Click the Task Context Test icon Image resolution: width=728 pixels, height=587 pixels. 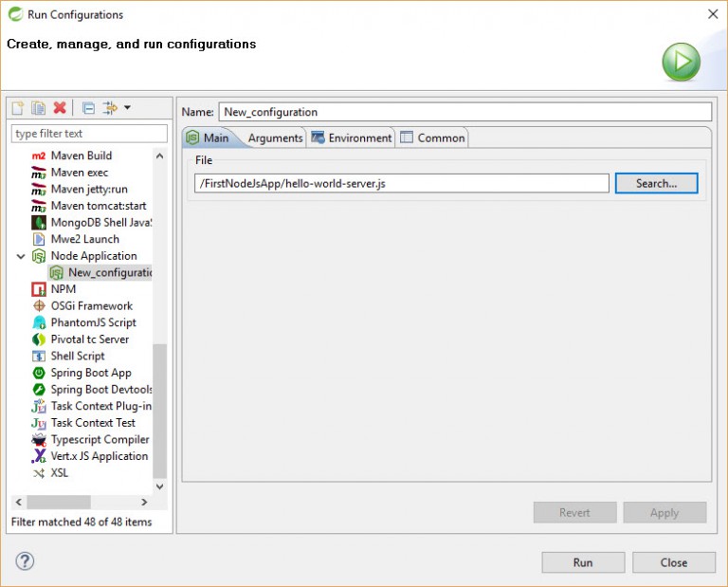39,423
